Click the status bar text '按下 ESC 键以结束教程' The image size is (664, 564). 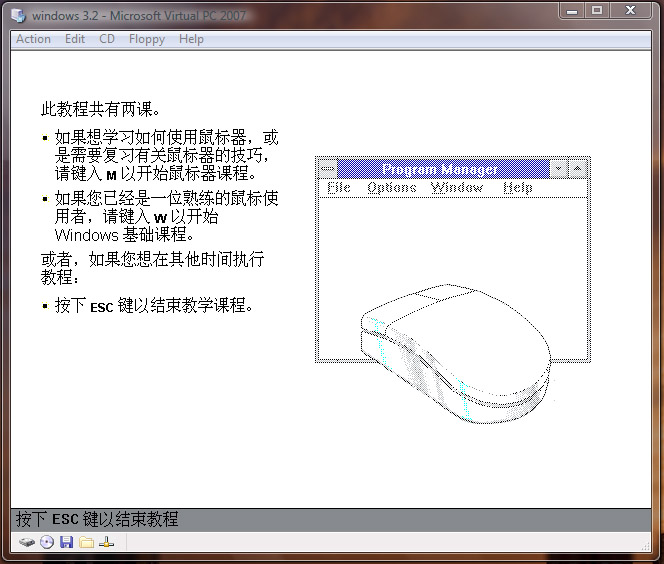point(97,519)
